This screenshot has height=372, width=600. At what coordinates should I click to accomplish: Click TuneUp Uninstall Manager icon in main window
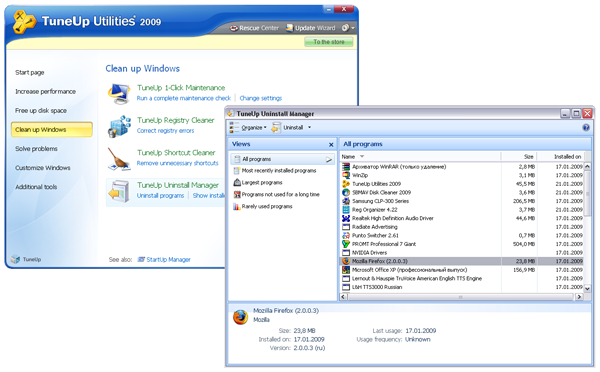(119, 191)
